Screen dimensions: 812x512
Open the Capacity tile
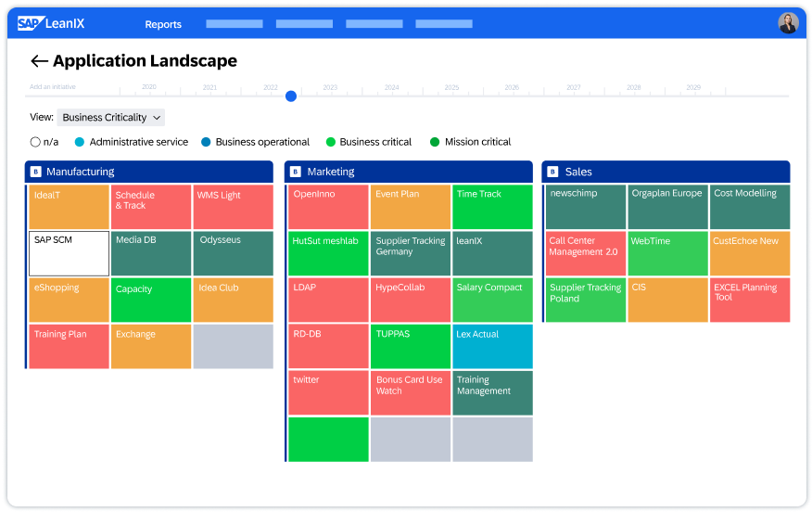(151, 300)
